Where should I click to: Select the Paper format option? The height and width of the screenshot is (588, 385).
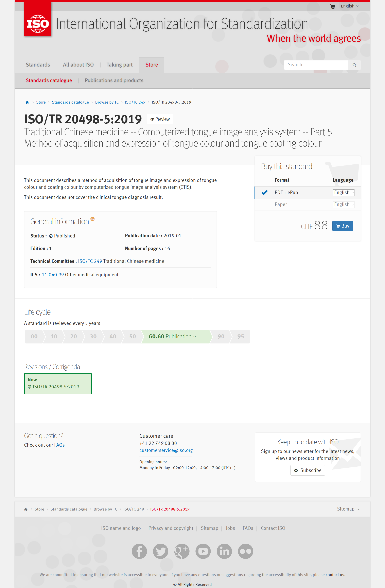coord(281,204)
